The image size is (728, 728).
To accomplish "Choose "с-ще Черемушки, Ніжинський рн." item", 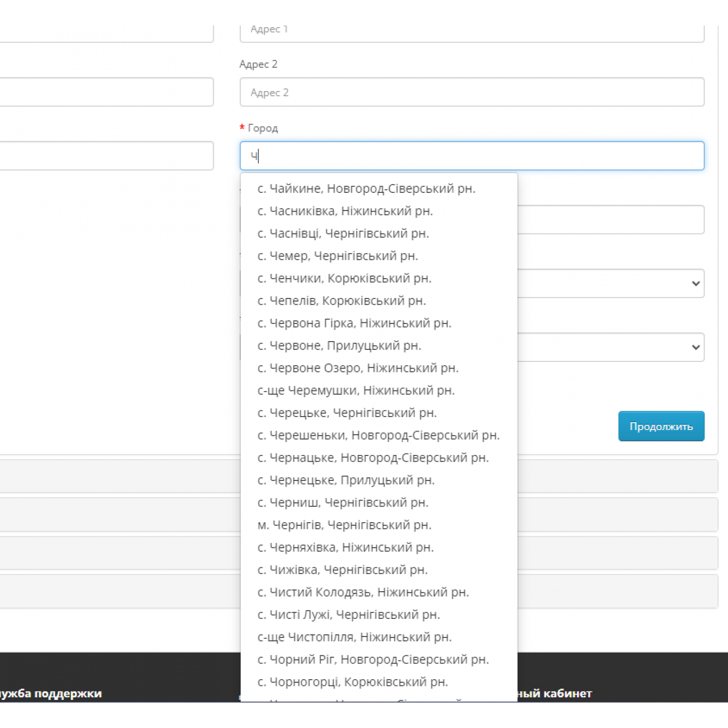I will [356, 390].
